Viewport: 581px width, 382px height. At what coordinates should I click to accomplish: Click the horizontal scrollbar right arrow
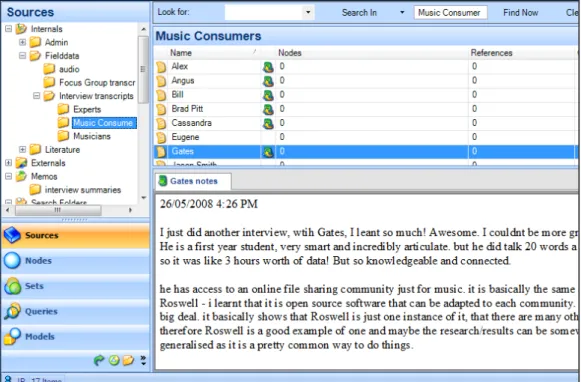click(x=130, y=210)
